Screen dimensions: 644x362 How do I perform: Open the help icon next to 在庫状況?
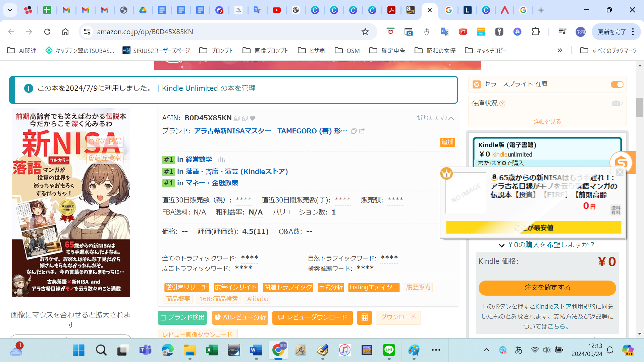502,104
